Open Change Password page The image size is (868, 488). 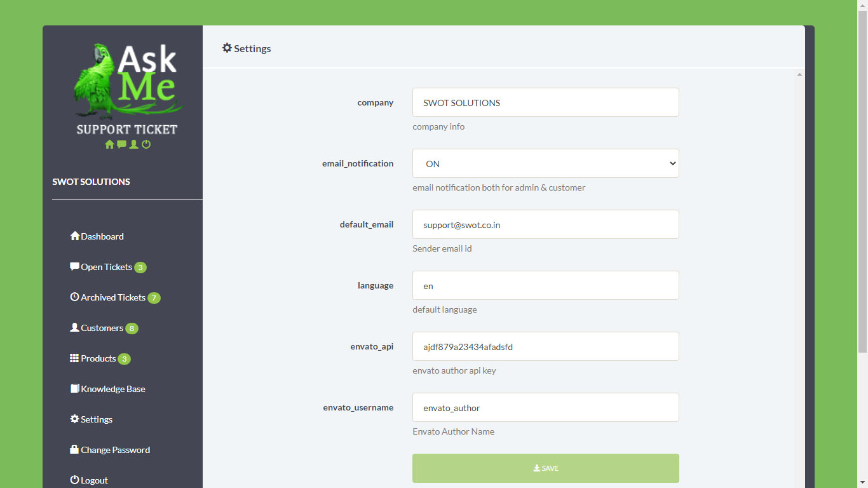[x=111, y=450]
